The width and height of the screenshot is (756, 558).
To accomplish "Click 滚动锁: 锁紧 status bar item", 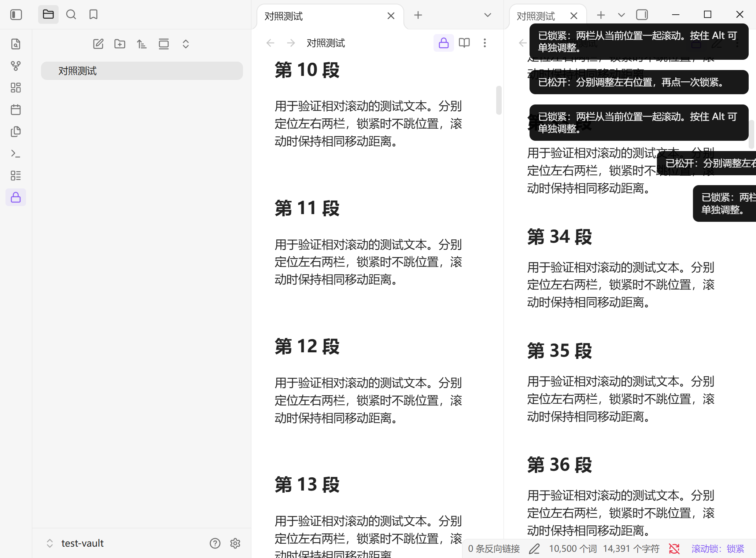I will coord(718,549).
